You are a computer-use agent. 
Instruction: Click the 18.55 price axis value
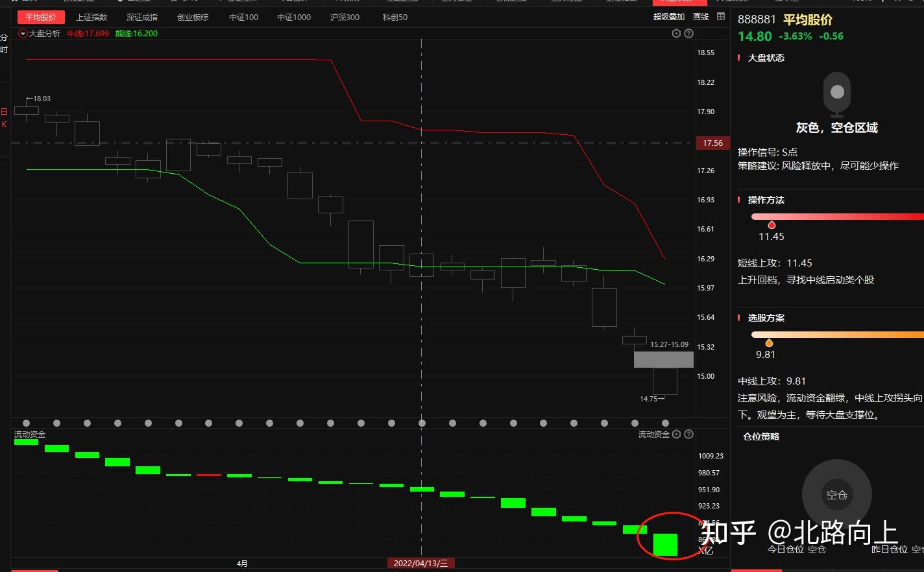[x=705, y=53]
